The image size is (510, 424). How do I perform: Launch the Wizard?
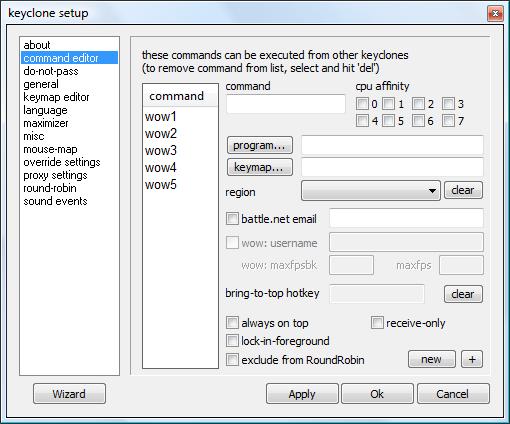pos(69,394)
